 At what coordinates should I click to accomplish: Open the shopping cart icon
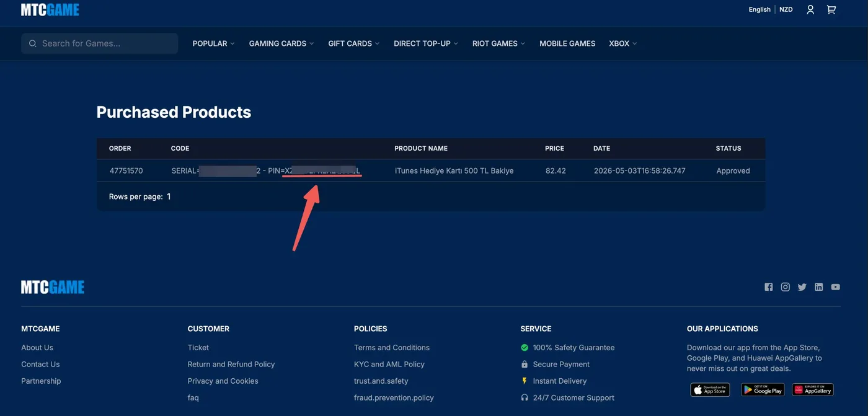coord(831,10)
